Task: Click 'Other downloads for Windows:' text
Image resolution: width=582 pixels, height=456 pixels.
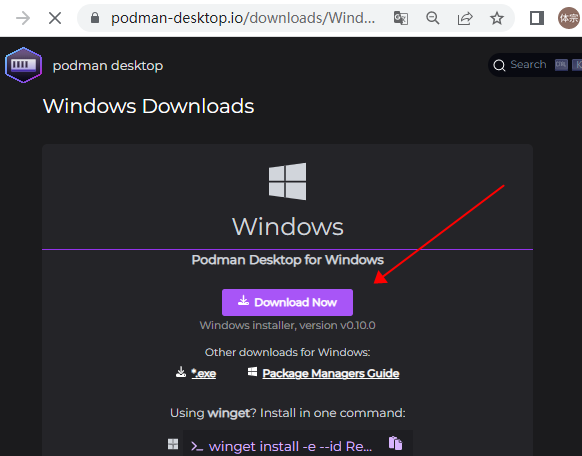Action: (x=288, y=352)
